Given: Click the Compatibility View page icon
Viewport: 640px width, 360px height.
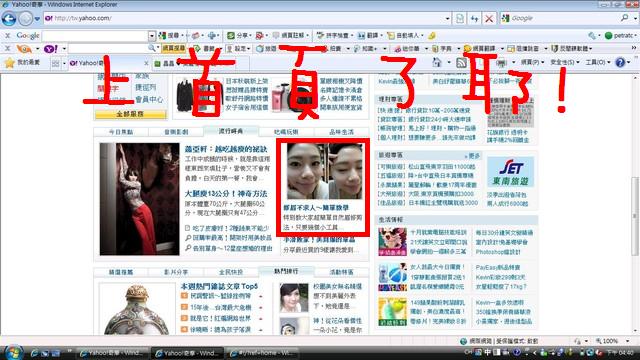Looking at the screenshot, I should click(460, 18).
